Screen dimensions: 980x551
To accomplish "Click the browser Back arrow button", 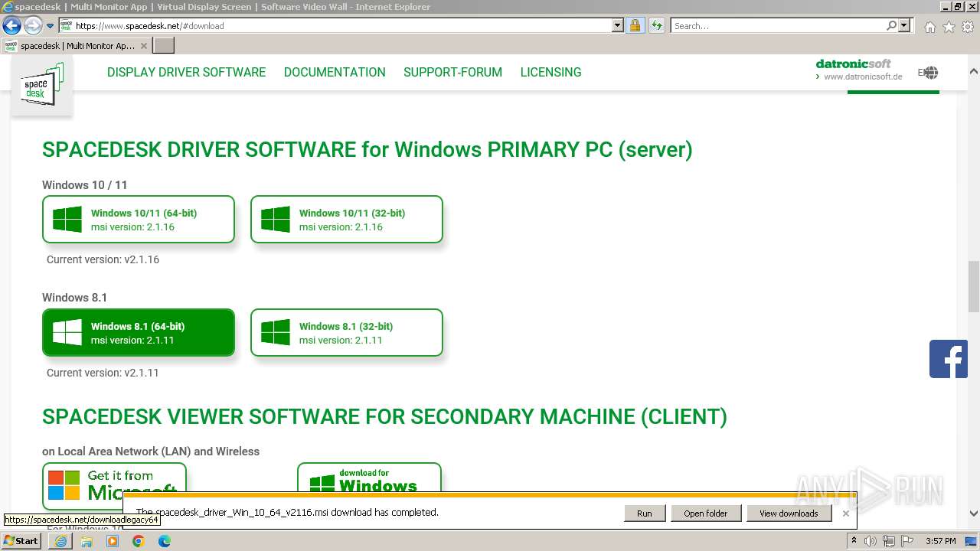I will (11, 26).
